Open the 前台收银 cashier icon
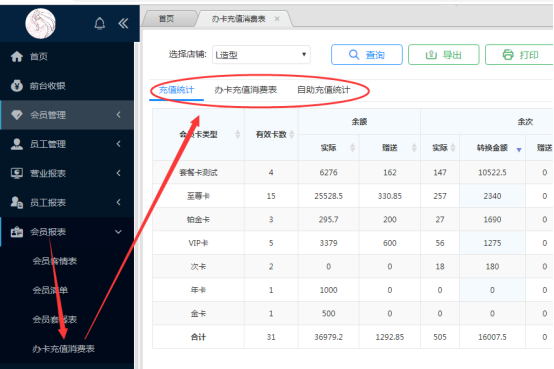This screenshot has height=369, width=554. [x=17, y=86]
